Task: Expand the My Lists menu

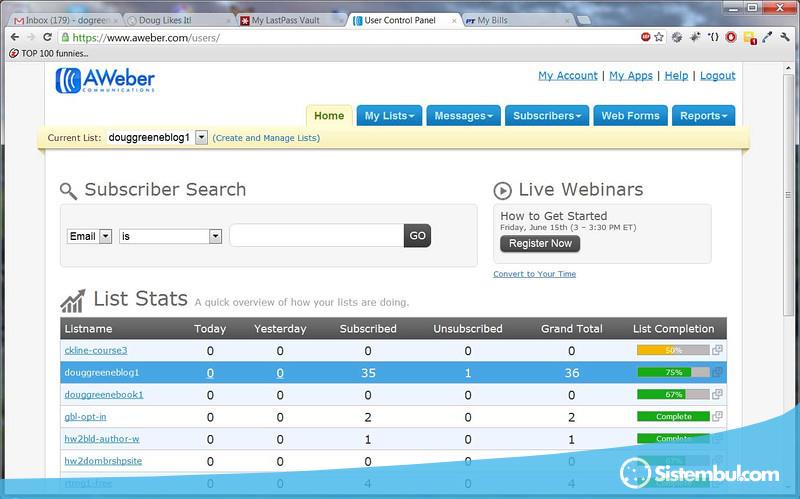Action: pos(389,116)
